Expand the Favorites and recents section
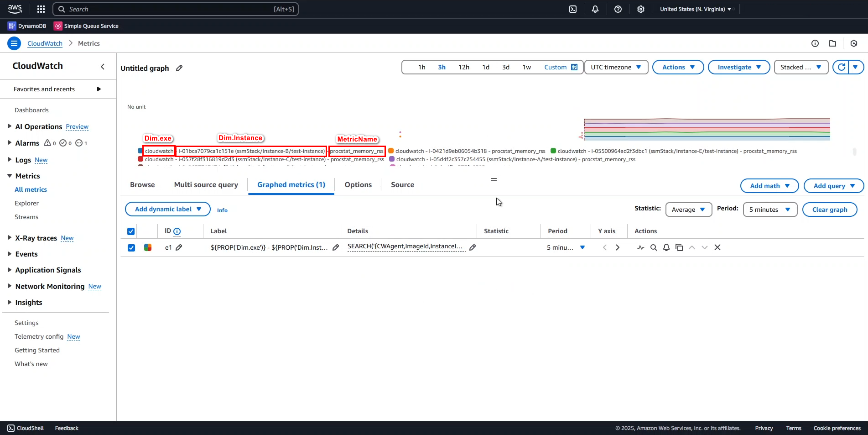The height and width of the screenshot is (435, 868). point(99,89)
